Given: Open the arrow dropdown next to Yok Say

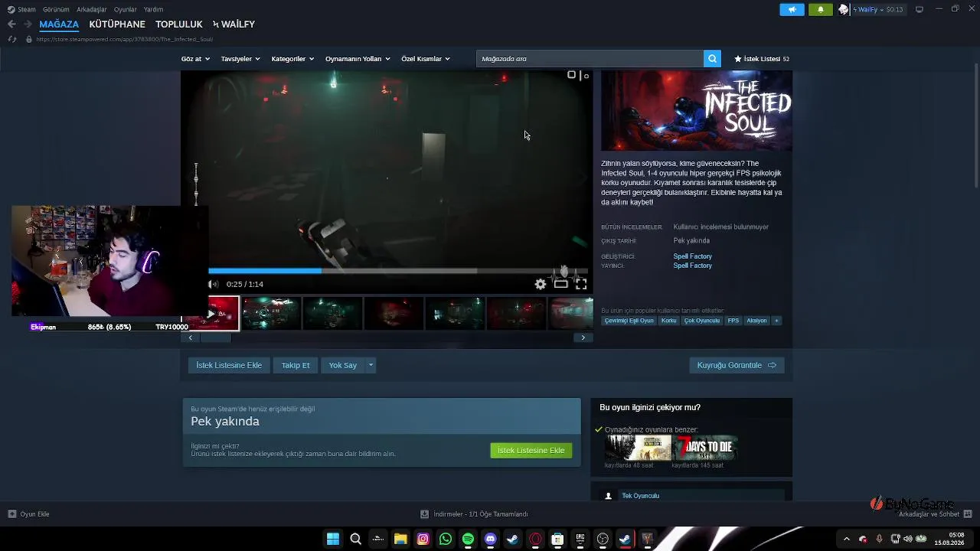Looking at the screenshot, I should pos(371,365).
